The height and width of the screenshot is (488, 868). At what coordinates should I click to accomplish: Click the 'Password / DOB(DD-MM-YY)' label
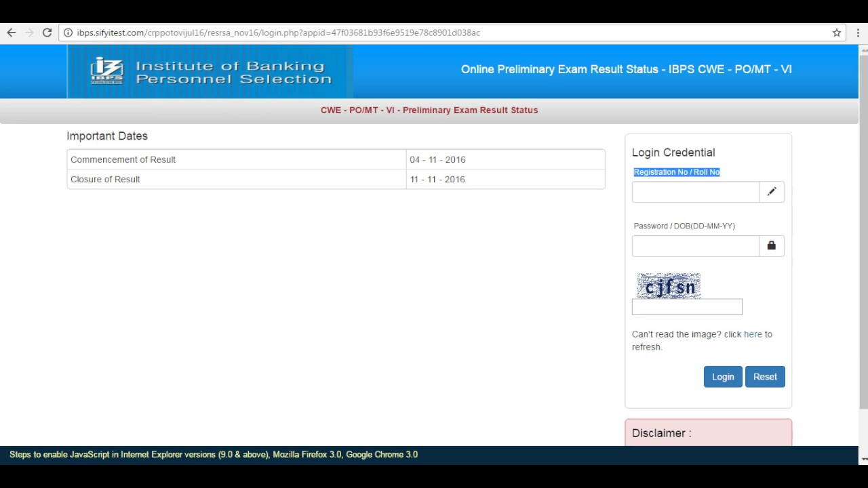coord(684,226)
